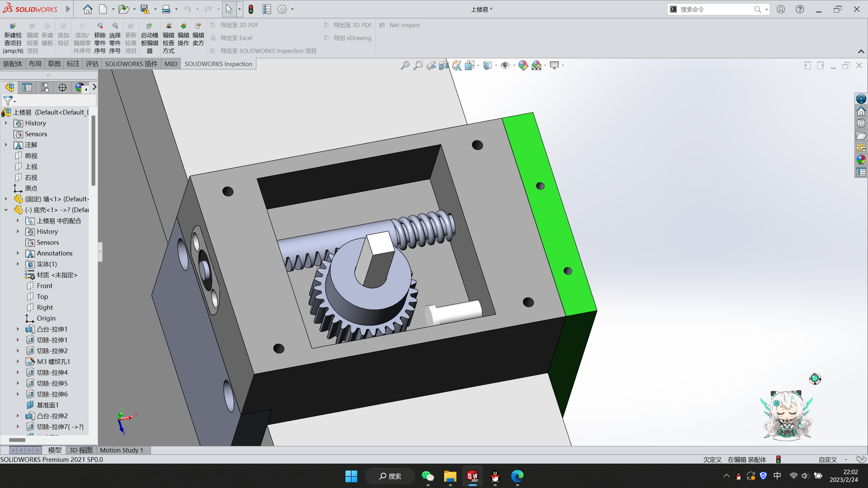Click the 自定义 status bar text
The height and width of the screenshot is (488, 868).
pyautogui.click(x=828, y=460)
